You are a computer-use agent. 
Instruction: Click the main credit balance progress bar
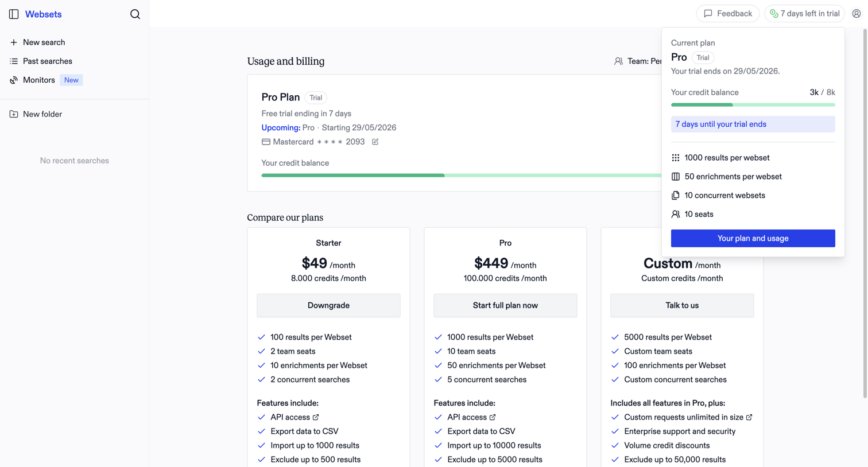click(x=461, y=176)
